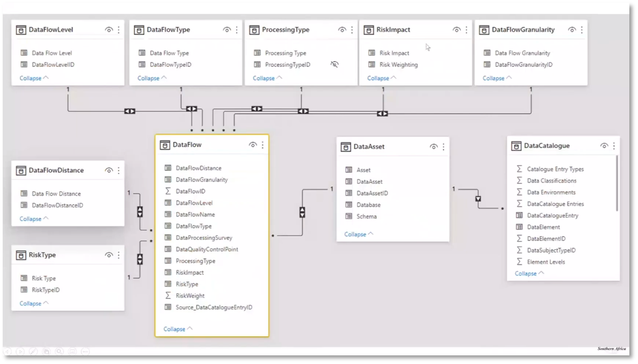The width and height of the screenshot is (638, 364).
Task: Toggle visibility of DataFlowType table
Action: [227, 30]
